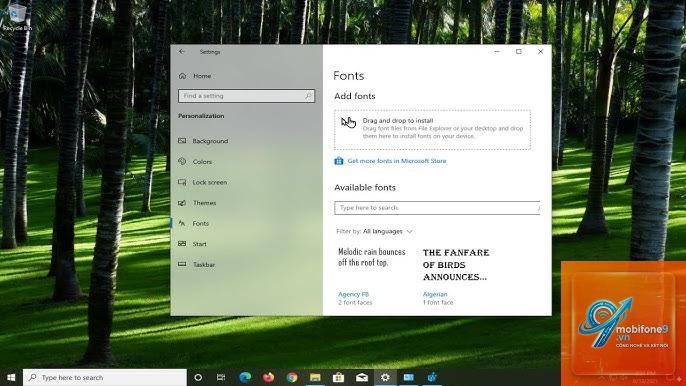This screenshot has width=686, height=386.
Task: Open Cortana circle on taskbar
Action: coord(198,377)
